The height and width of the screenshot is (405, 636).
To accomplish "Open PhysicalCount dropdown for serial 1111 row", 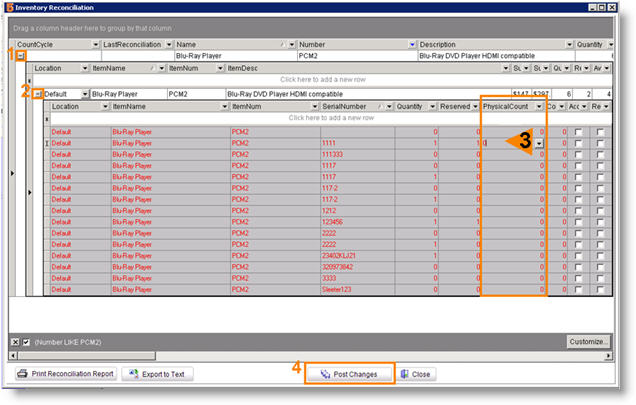I will click(539, 144).
